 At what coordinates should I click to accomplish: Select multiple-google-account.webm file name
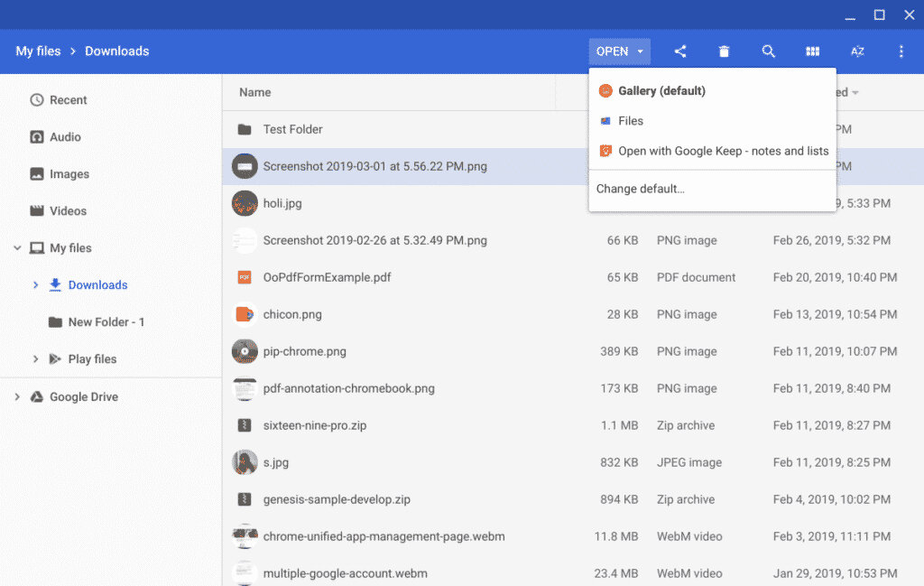tap(346, 573)
